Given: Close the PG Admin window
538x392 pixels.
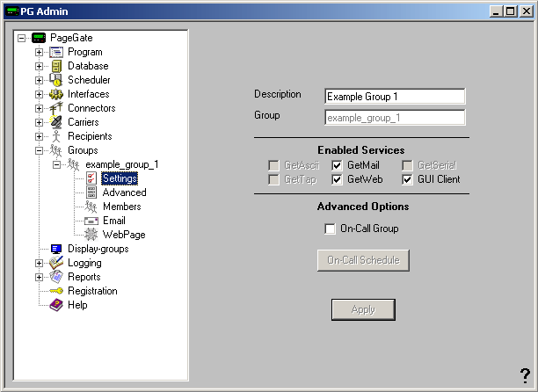Looking at the screenshot, I should pyautogui.click(x=527, y=11).
